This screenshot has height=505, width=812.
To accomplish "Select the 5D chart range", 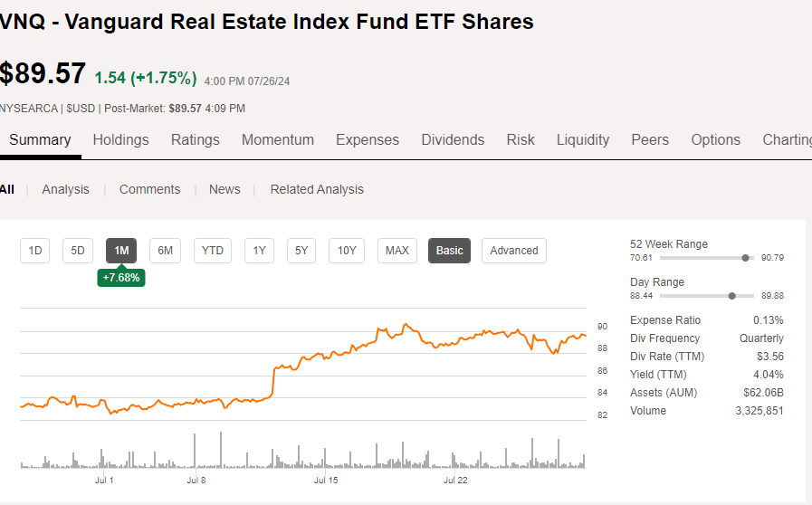I will pos(78,251).
